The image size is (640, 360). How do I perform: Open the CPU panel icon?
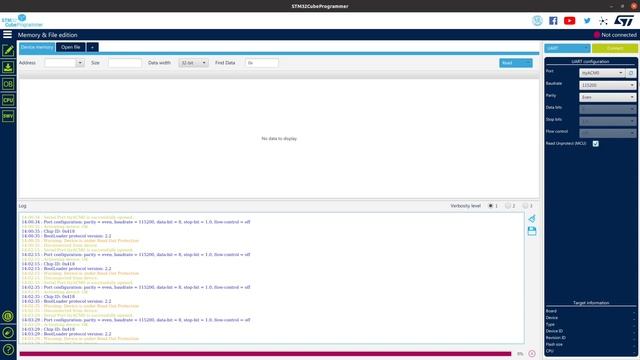(8, 100)
